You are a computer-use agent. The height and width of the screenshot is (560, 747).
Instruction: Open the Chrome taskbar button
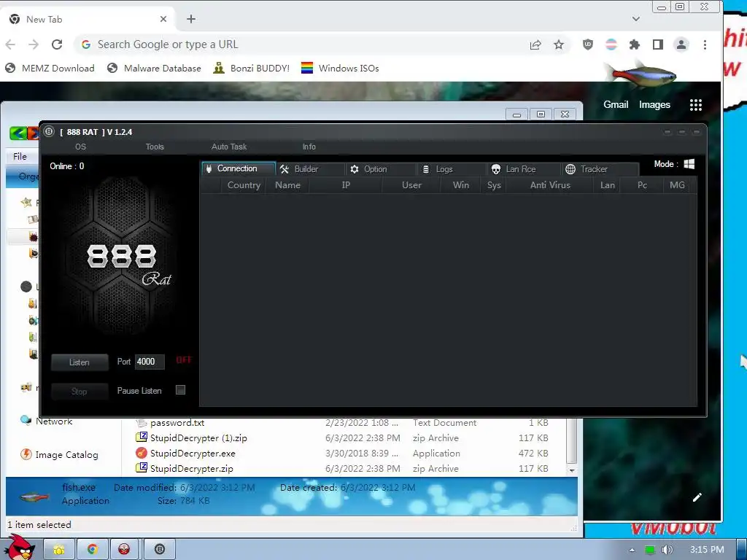(x=93, y=550)
